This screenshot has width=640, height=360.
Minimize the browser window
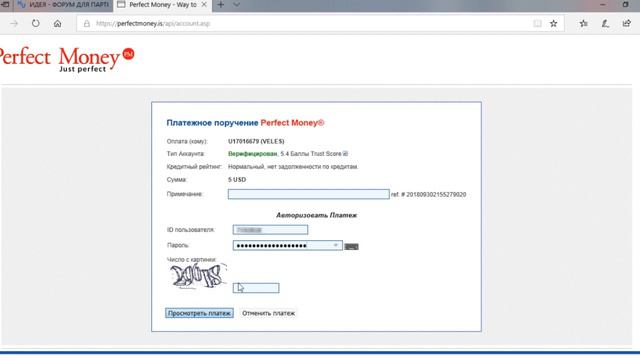tap(603, 4)
